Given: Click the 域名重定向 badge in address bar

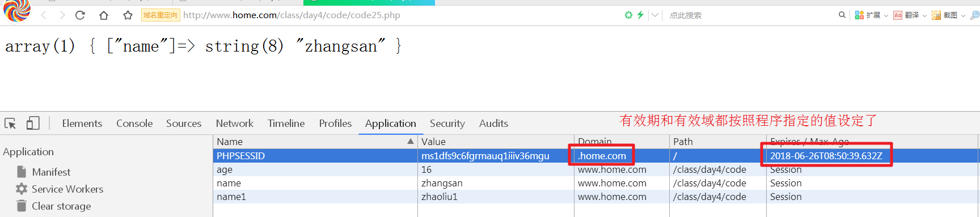Looking at the screenshot, I should [x=160, y=15].
